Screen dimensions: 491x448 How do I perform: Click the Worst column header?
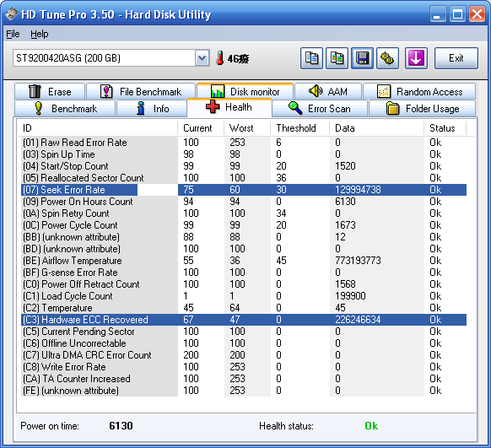coord(247,128)
